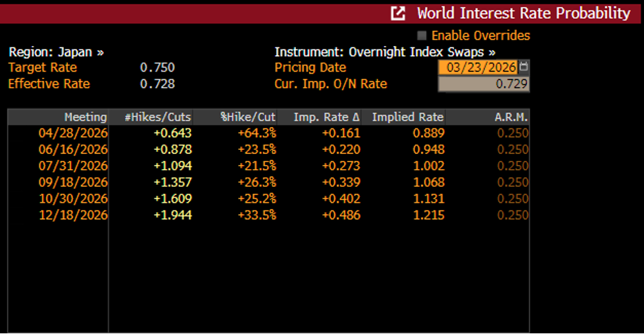The height and width of the screenshot is (334, 644).
Task: Click the Imp. Rate Δ column header
Action: pyautogui.click(x=326, y=117)
